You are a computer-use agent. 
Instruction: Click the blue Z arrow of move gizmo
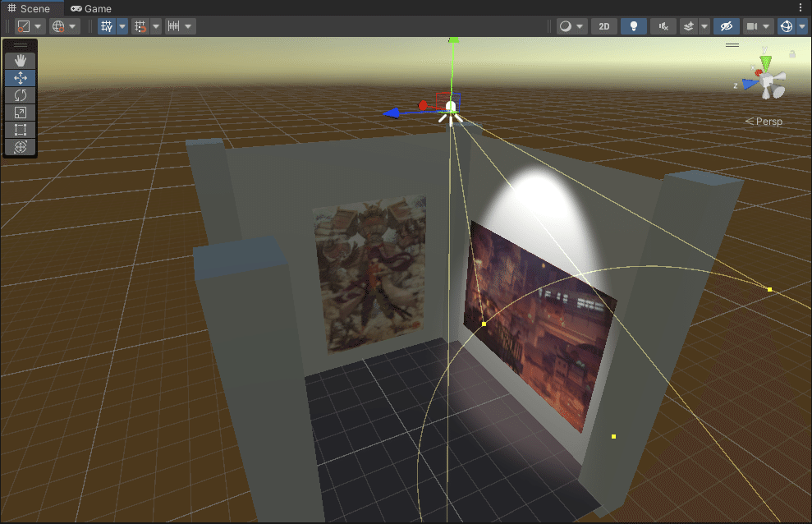392,113
